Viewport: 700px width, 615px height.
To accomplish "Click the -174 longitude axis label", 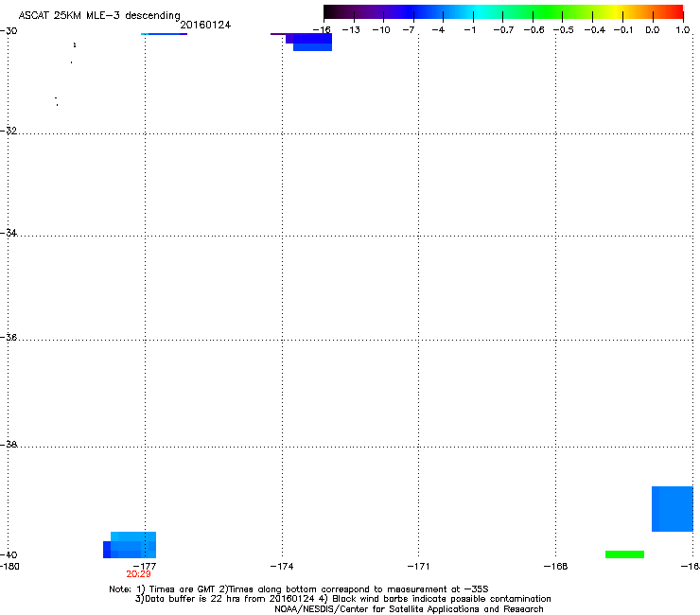I will (x=282, y=566).
